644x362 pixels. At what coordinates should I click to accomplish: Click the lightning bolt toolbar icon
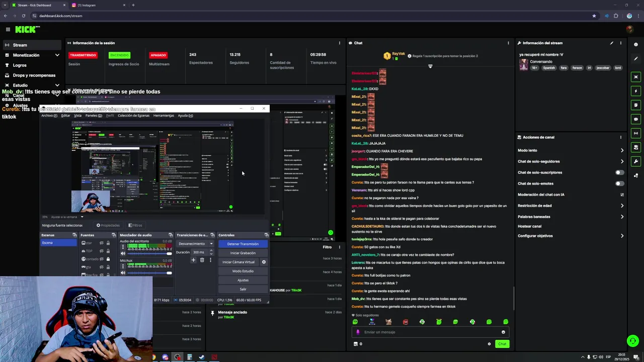click(x=636, y=91)
